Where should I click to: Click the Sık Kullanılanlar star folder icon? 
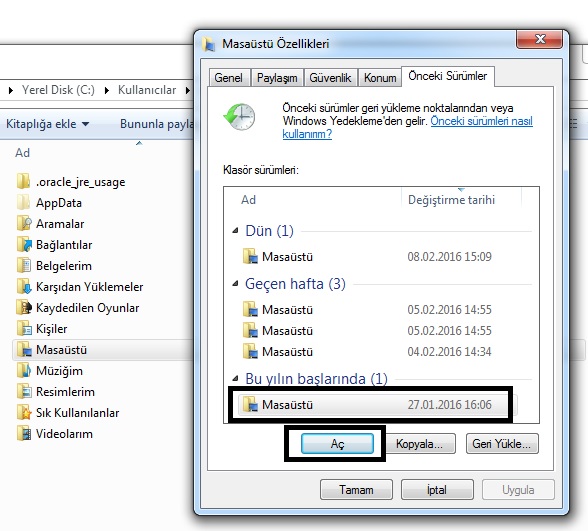(24, 412)
